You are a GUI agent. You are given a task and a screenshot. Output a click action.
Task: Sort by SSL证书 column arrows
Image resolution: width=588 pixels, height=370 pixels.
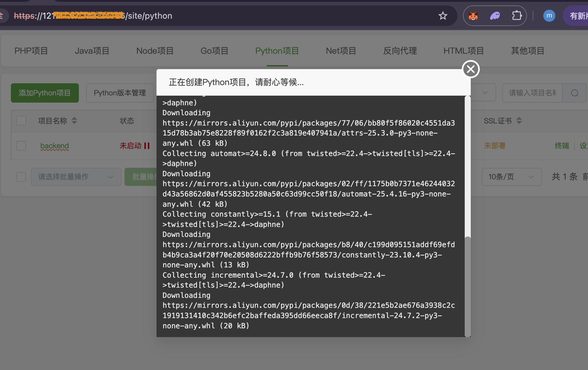tap(519, 121)
